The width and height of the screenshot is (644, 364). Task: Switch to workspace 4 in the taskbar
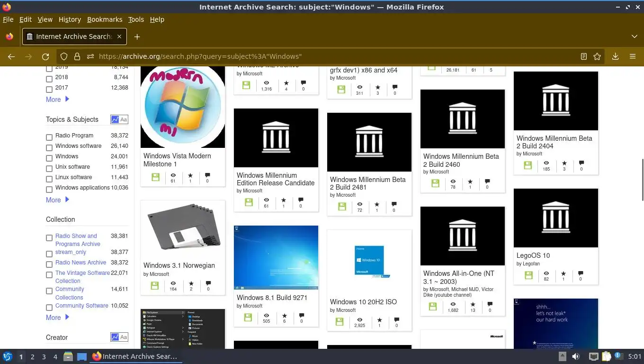coord(55,356)
